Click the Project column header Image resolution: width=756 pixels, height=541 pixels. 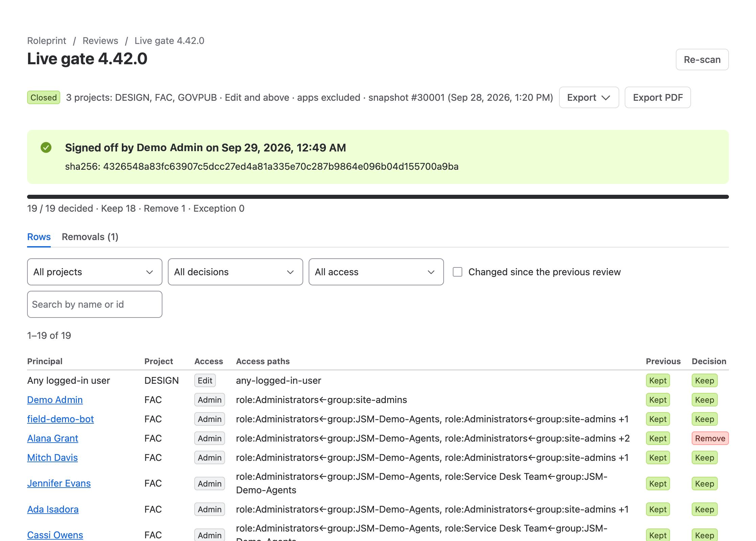pyautogui.click(x=159, y=361)
